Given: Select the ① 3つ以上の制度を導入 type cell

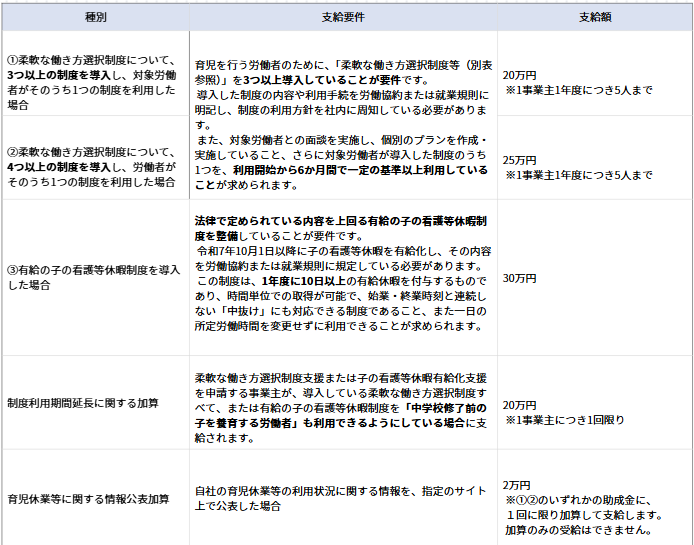Looking at the screenshot, I should click(94, 82).
